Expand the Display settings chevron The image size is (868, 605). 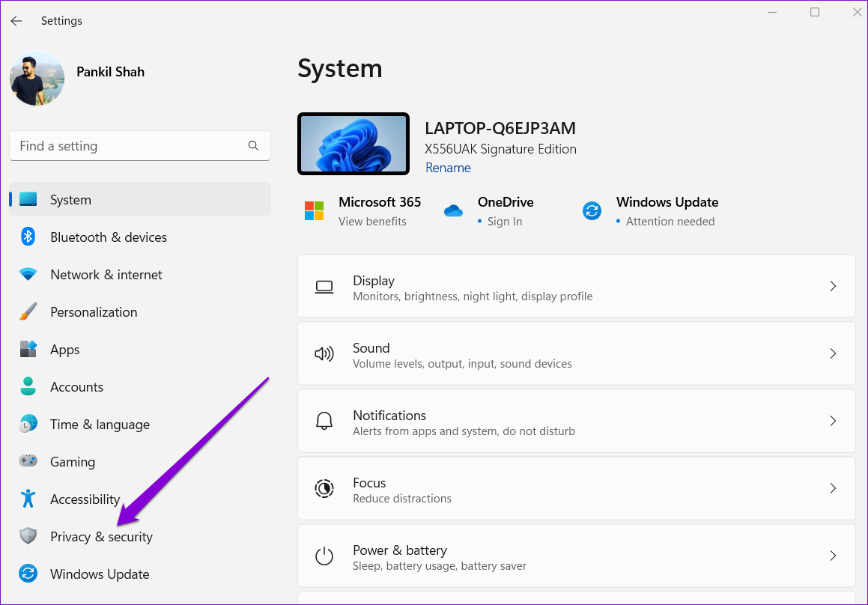click(832, 286)
